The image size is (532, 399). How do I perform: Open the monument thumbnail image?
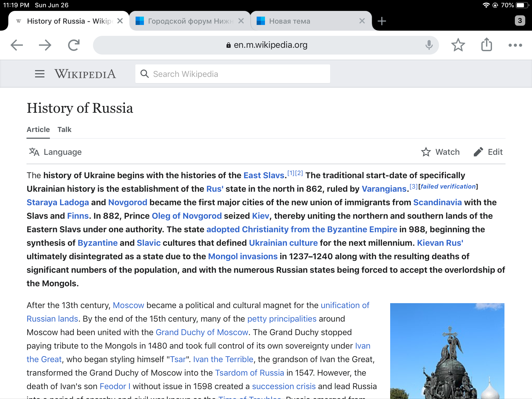coord(447,351)
